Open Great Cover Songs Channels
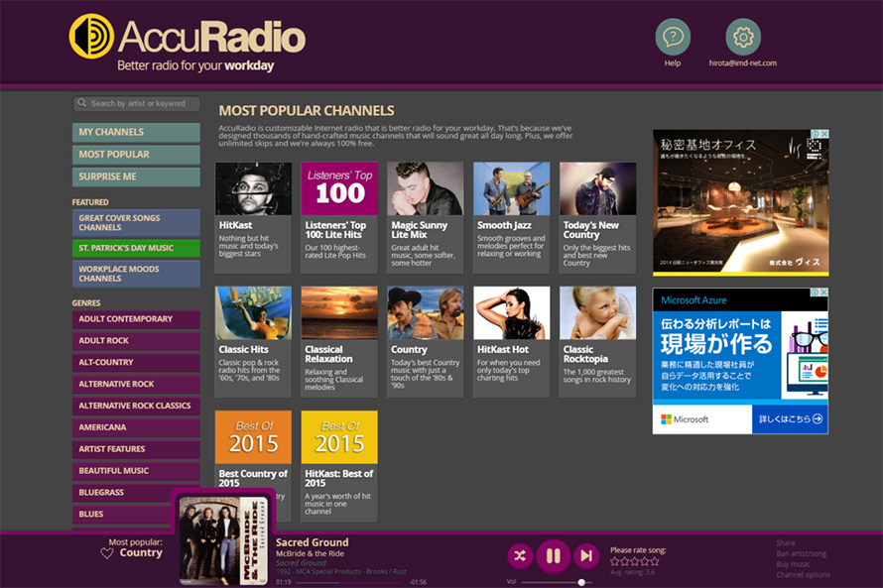Image resolution: width=883 pixels, height=588 pixels. tap(136, 223)
